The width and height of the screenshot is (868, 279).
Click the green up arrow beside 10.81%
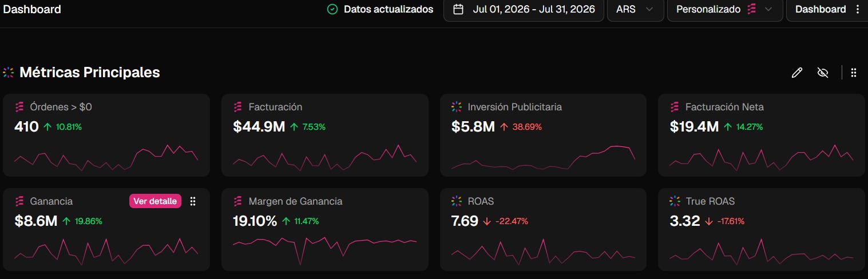pos(47,127)
